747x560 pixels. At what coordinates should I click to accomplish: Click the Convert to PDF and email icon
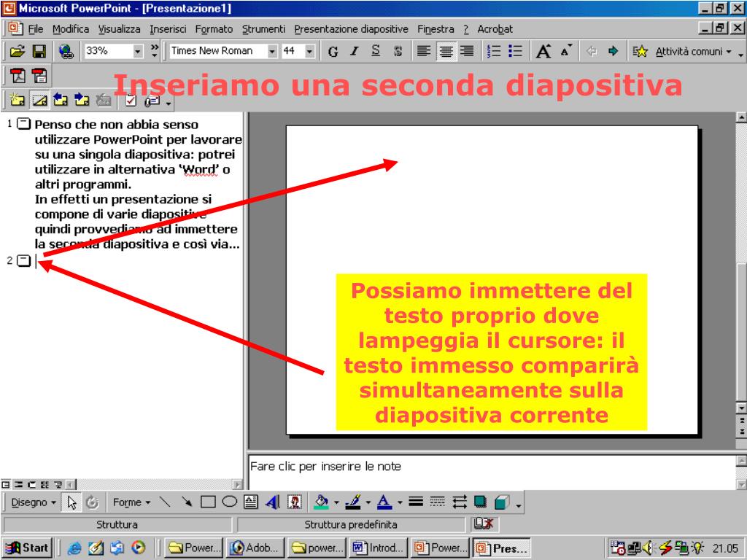(x=39, y=76)
